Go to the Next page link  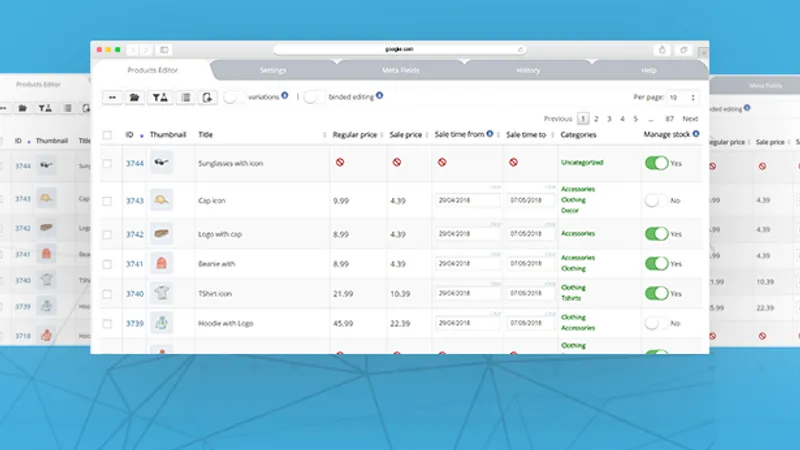point(690,119)
